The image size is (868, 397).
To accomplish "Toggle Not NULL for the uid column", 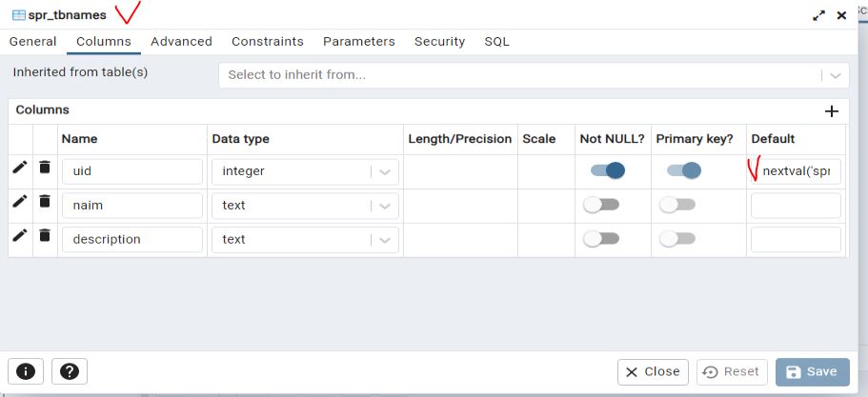I will pyautogui.click(x=607, y=170).
